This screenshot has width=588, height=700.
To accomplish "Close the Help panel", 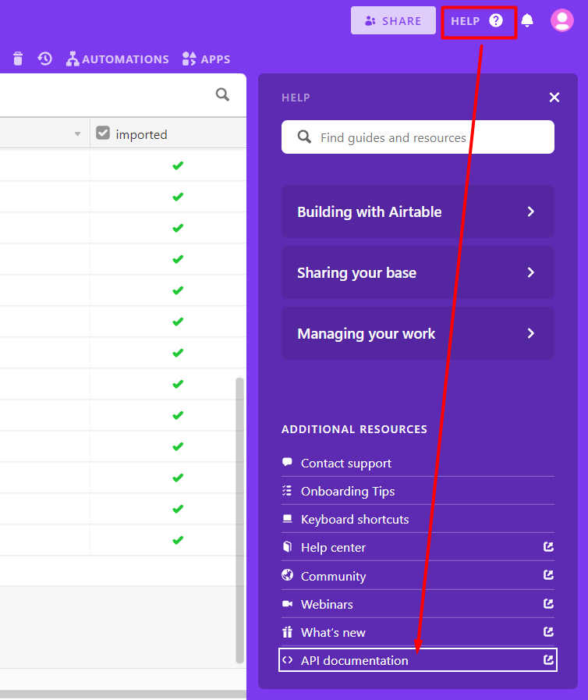I will (x=554, y=98).
